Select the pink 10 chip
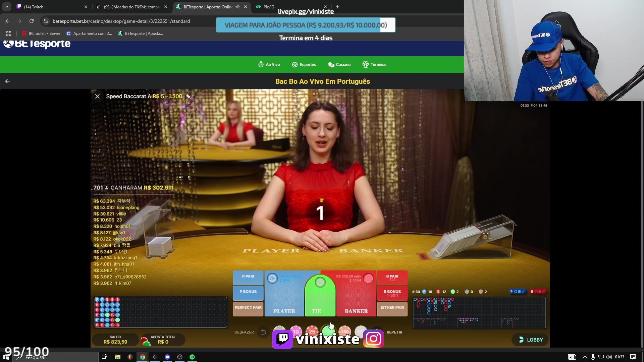 coord(296,331)
